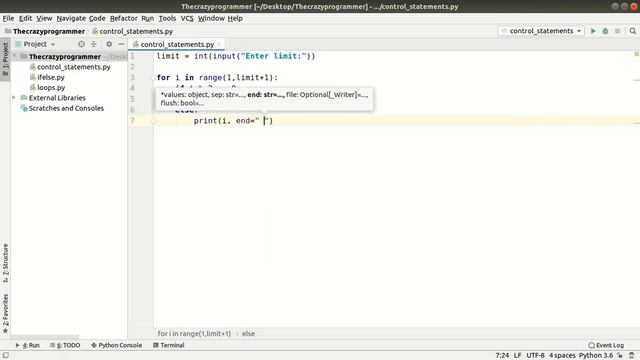Open the Terminal tool window
Screen dimensions: 640x360
tap(169, 345)
